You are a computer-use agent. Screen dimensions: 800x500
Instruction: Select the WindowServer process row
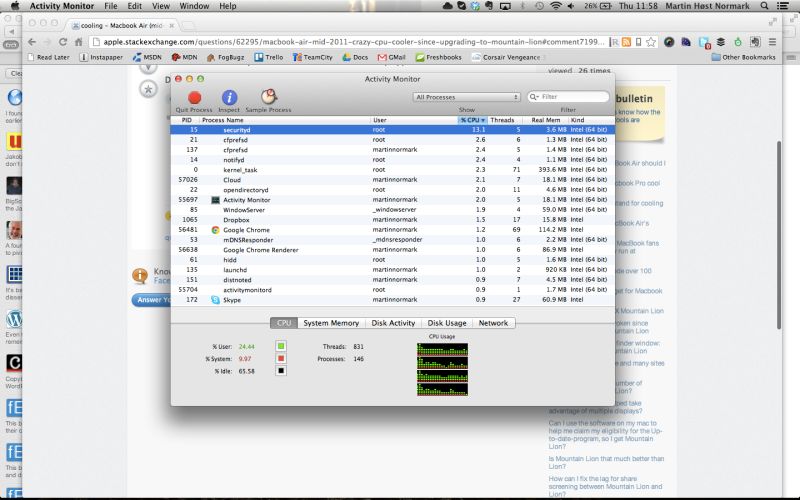click(x=392, y=210)
